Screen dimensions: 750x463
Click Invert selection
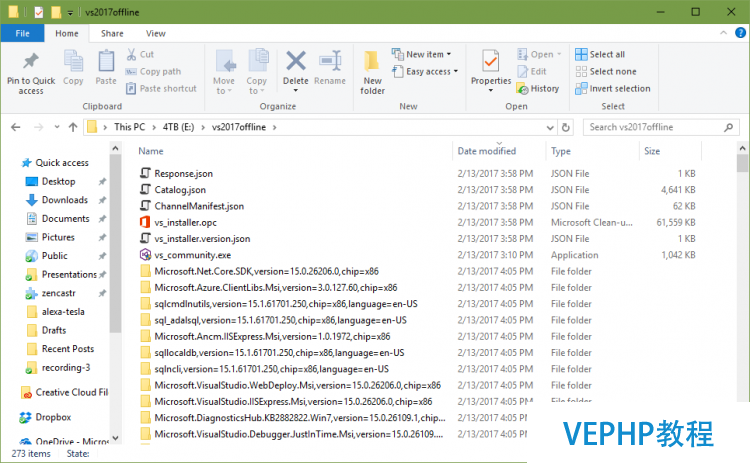coord(613,88)
